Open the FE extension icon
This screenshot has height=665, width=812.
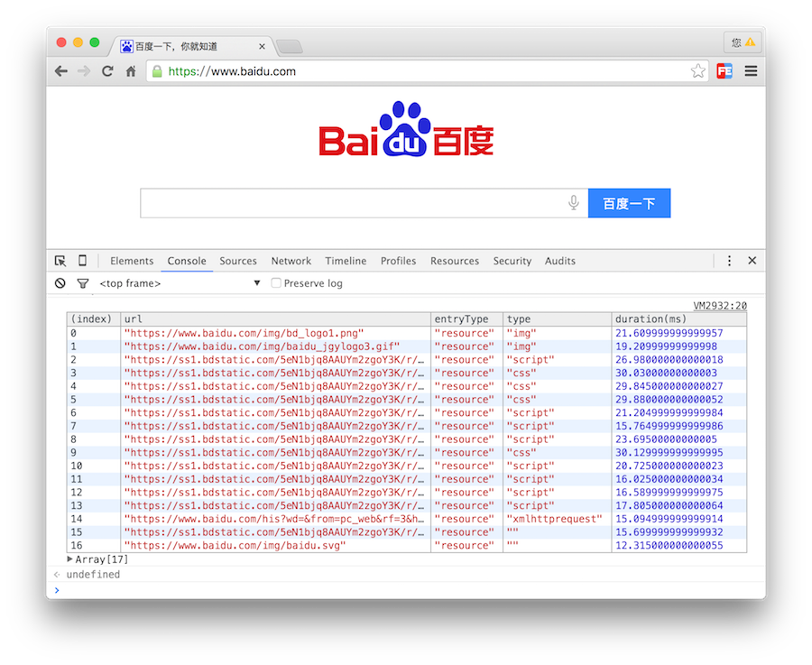pos(724,71)
